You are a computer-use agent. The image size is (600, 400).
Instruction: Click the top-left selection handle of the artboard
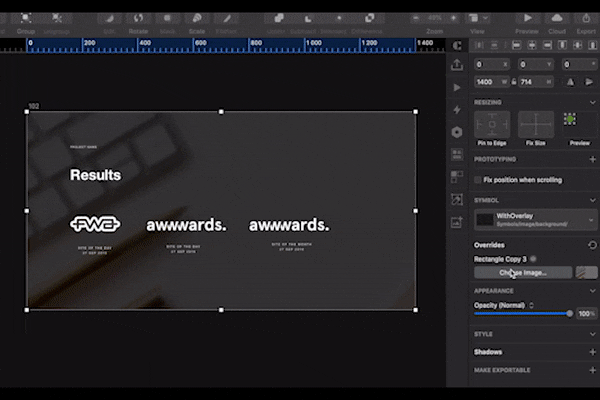tap(27, 112)
